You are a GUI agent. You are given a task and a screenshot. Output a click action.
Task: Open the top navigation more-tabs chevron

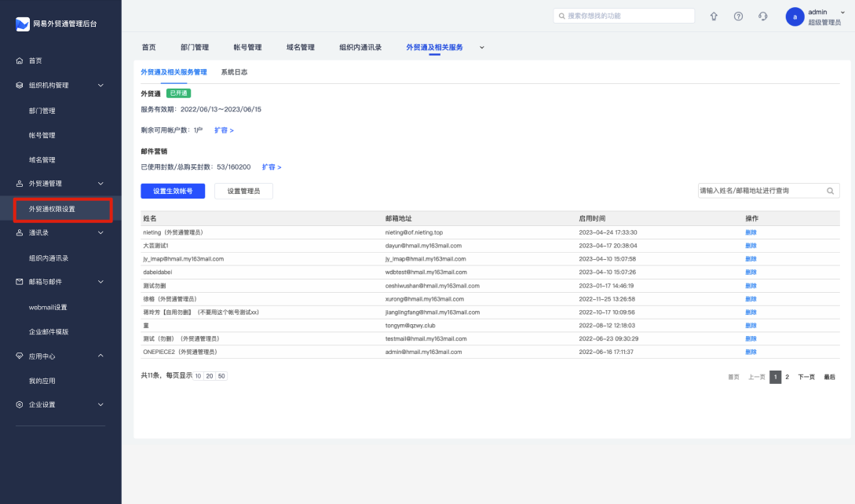click(482, 47)
